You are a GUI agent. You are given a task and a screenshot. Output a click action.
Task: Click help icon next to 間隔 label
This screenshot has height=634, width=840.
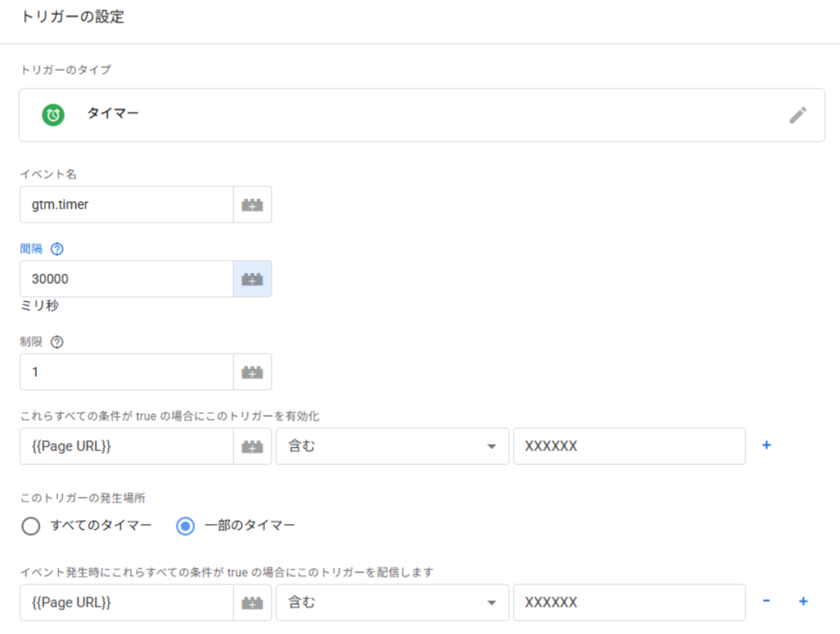[x=57, y=249]
